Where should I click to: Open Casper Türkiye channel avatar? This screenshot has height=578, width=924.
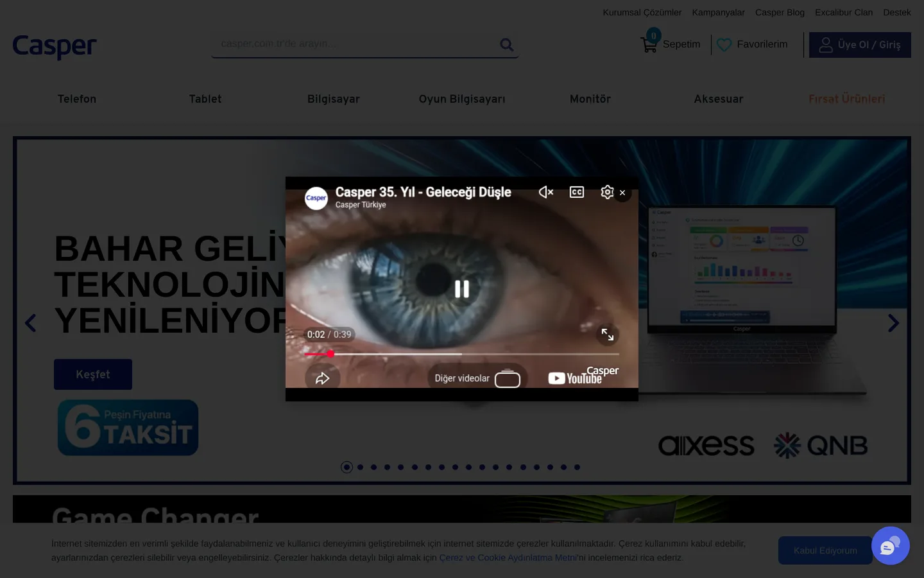pyautogui.click(x=316, y=198)
